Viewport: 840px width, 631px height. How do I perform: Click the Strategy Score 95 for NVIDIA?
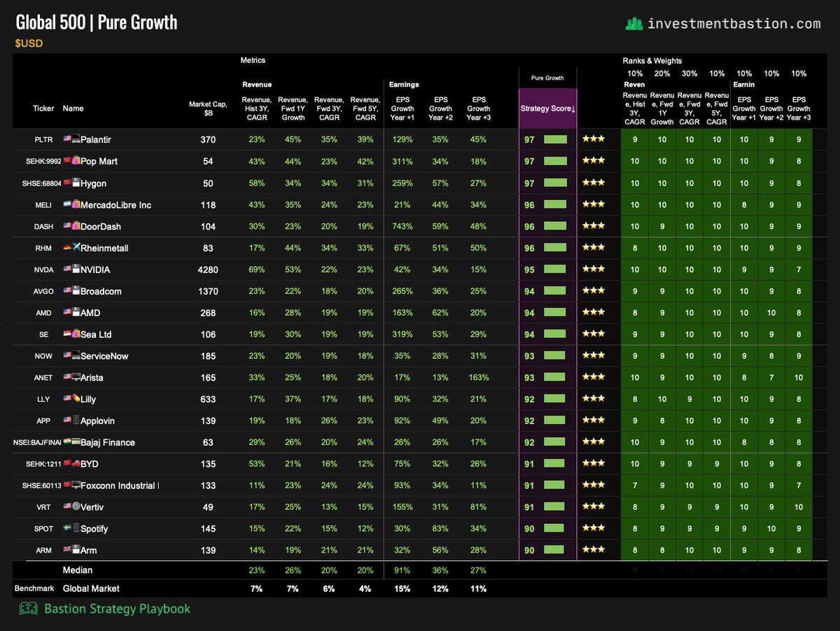coord(529,270)
